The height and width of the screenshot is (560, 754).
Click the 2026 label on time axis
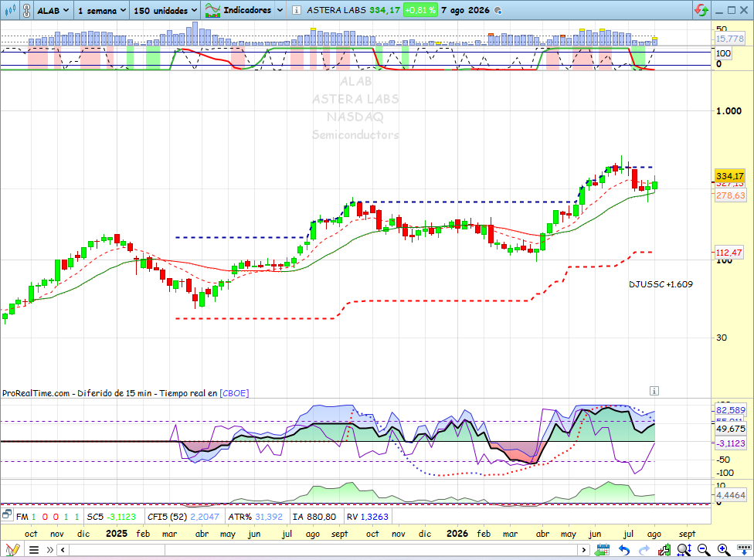point(457,533)
